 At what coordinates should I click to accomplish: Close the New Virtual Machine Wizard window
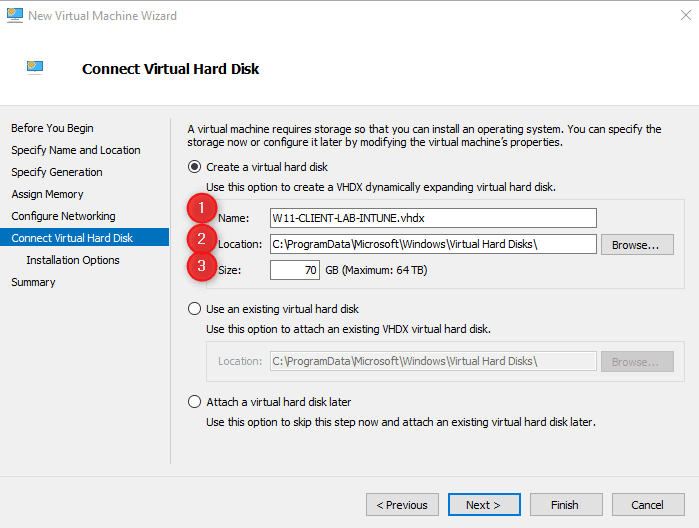tap(686, 15)
